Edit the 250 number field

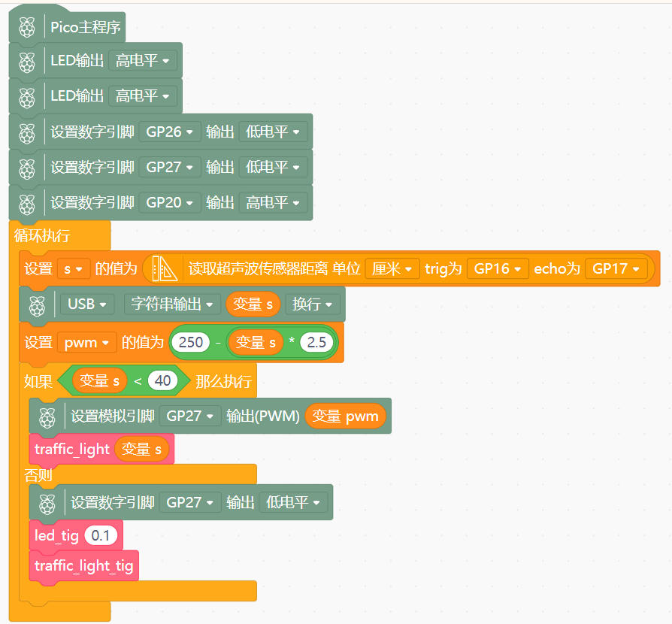point(191,342)
